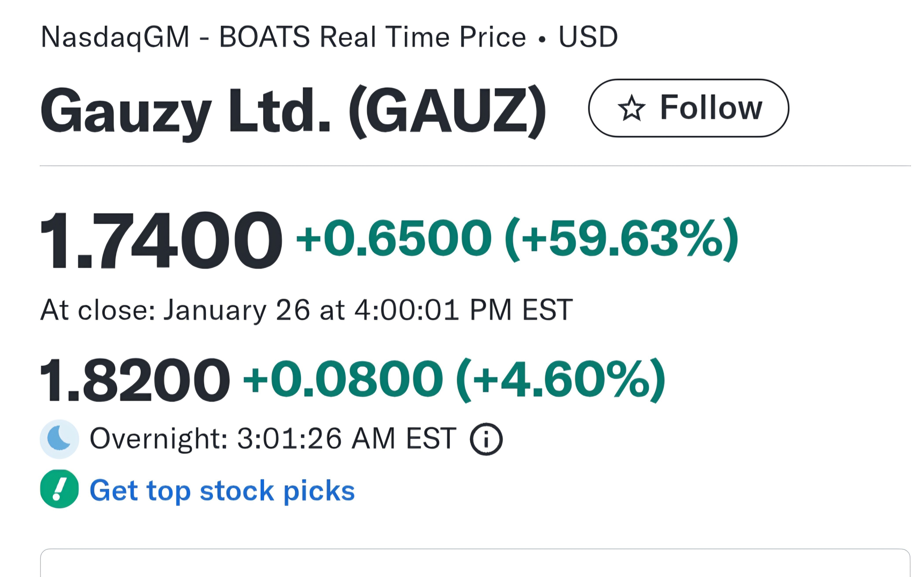This screenshot has width=924, height=577.
Task: Click the blue moon overnight icon
Action: coord(59,439)
